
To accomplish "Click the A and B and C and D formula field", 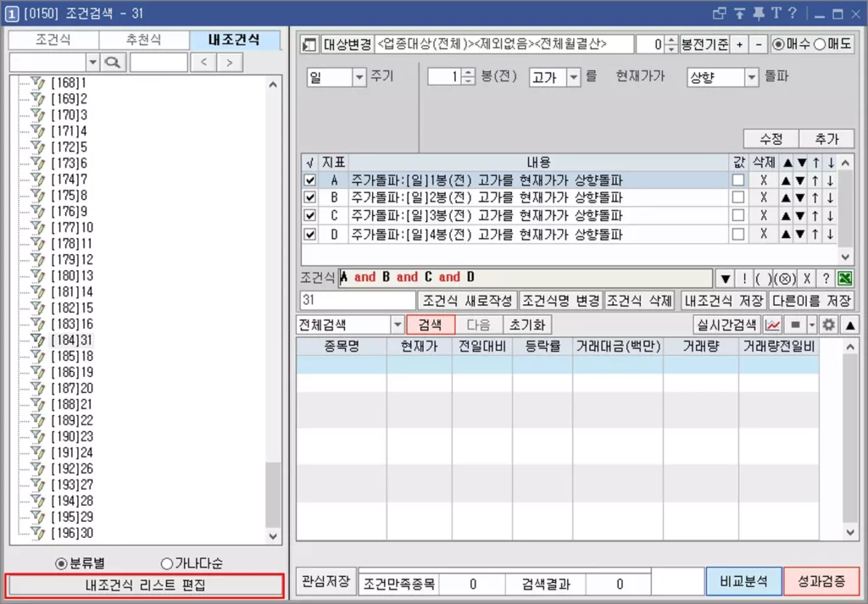I will (x=526, y=278).
